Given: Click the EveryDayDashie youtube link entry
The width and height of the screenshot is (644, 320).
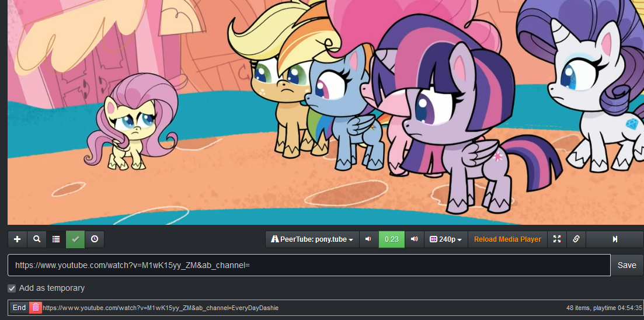Looking at the screenshot, I should pos(161,308).
